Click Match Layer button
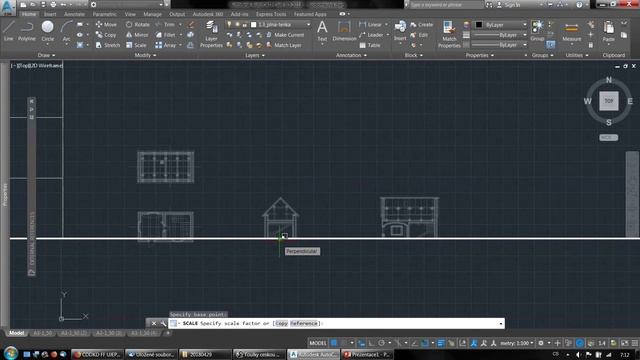The height and width of the screenshot is (360, 640). click(284, 45)
